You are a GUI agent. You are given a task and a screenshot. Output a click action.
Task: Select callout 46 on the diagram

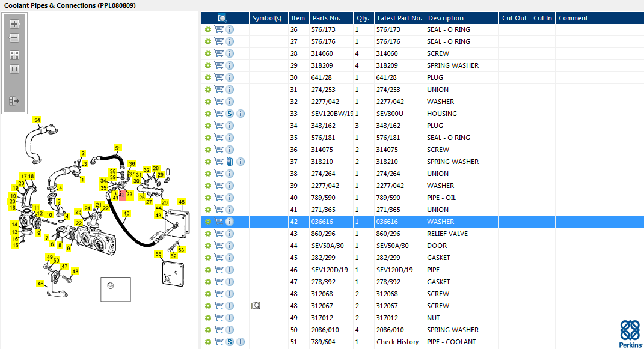(40, 284)
